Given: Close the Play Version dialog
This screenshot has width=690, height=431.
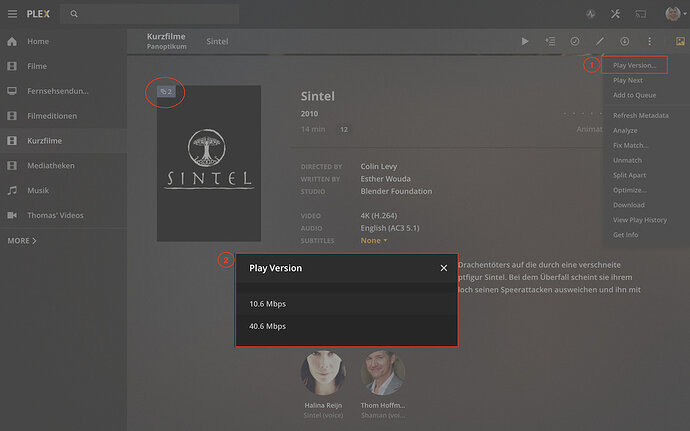Looking at the screenshot, I should pyautogui.click(x=444, y=268).
